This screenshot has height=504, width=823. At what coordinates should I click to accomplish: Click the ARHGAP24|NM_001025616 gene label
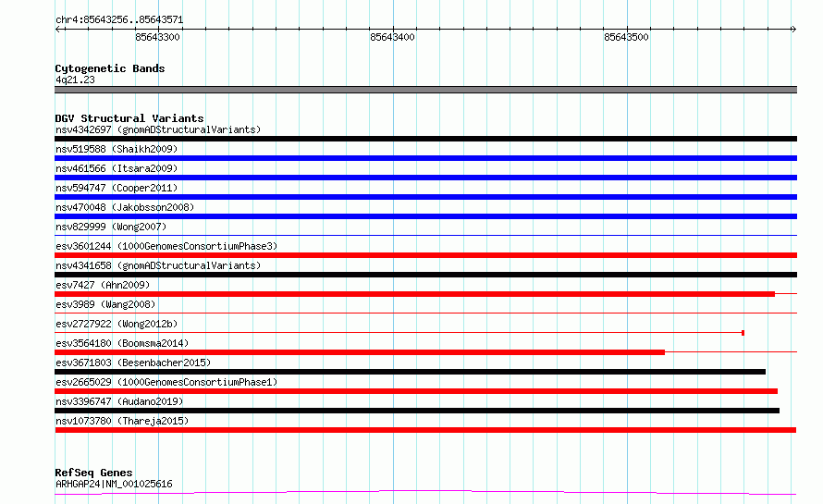pos(114,484)
